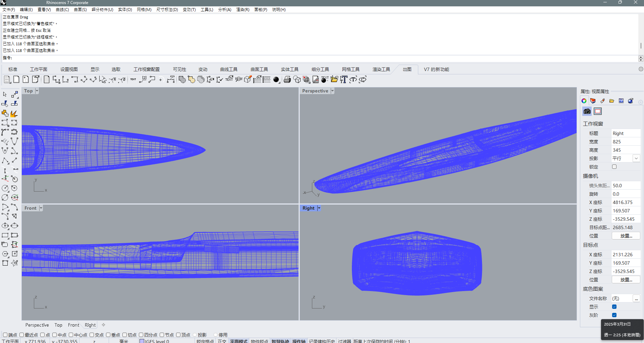The height and width of the screenshot is (343, 644).
Task: Select the hatch tool icon
Action: click(x=182, y=80)
